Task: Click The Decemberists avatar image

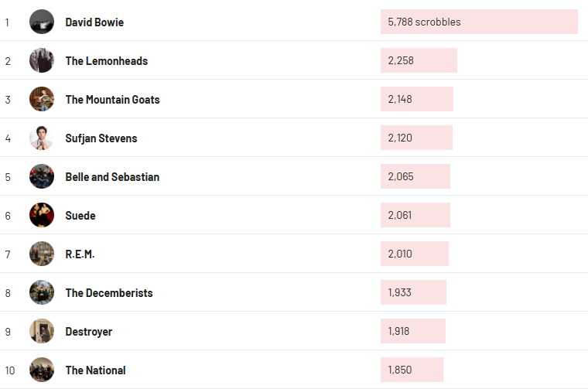Action: pos(42,292)
